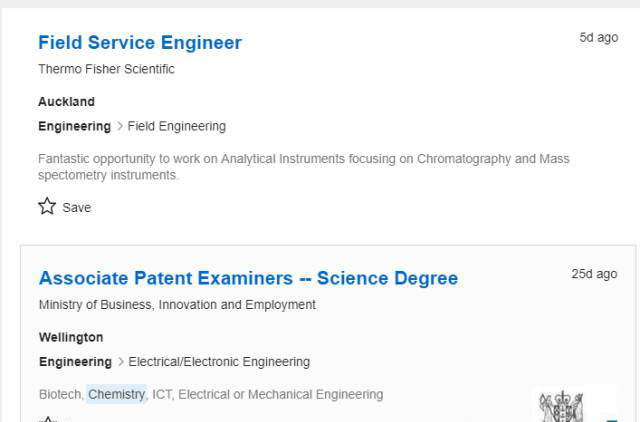Click the Ministry of Business, Innovation and Employment link
The width and height of the screenshot is (642, 422).
[177, 304]
